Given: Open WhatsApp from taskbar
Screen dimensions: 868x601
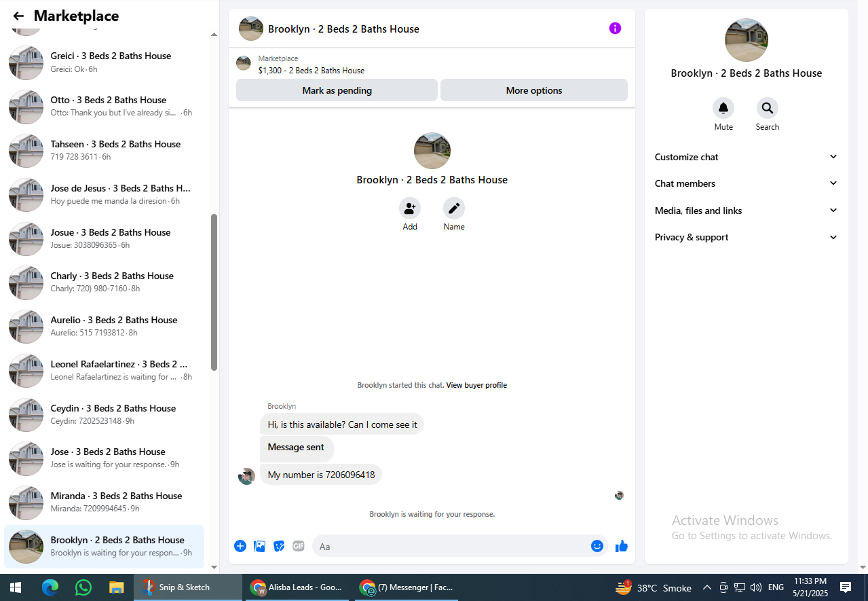Looking at the screenshot, I should 83,587.
